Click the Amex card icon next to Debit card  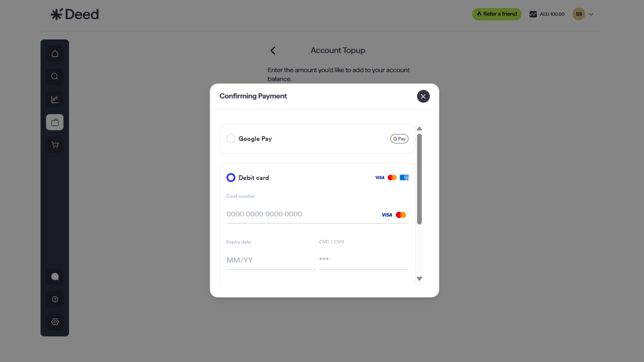coord(404,177)
